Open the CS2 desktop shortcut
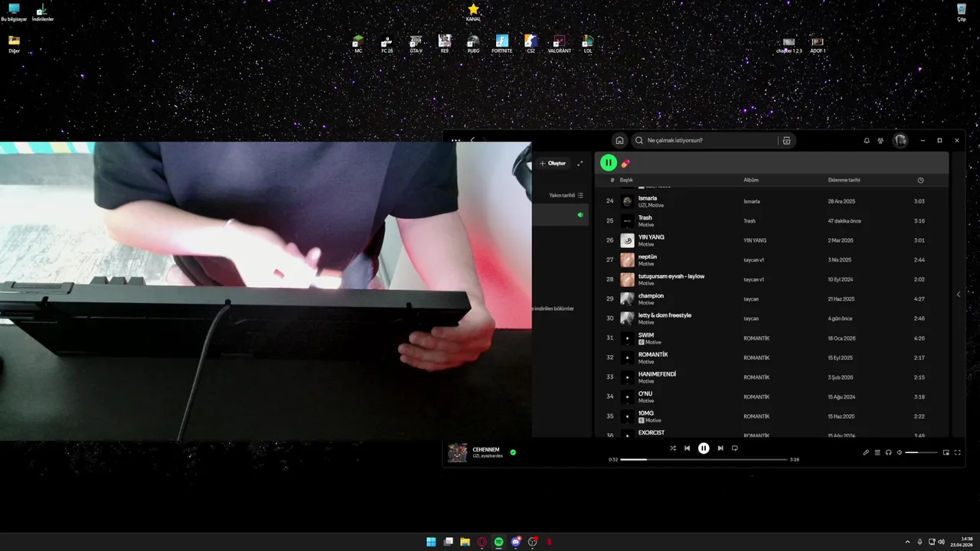 [x=531, y=44]
